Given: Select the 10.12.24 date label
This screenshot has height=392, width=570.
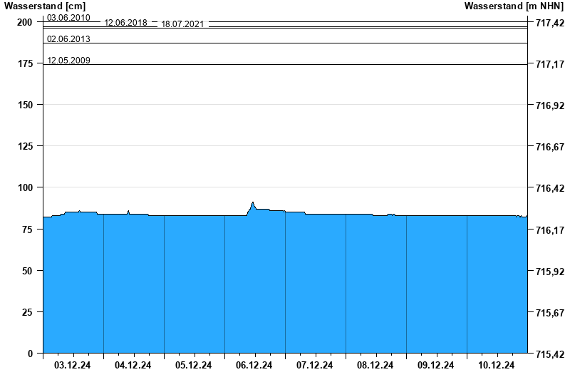Looking at the screenshot, I should (x=497, y=366).
